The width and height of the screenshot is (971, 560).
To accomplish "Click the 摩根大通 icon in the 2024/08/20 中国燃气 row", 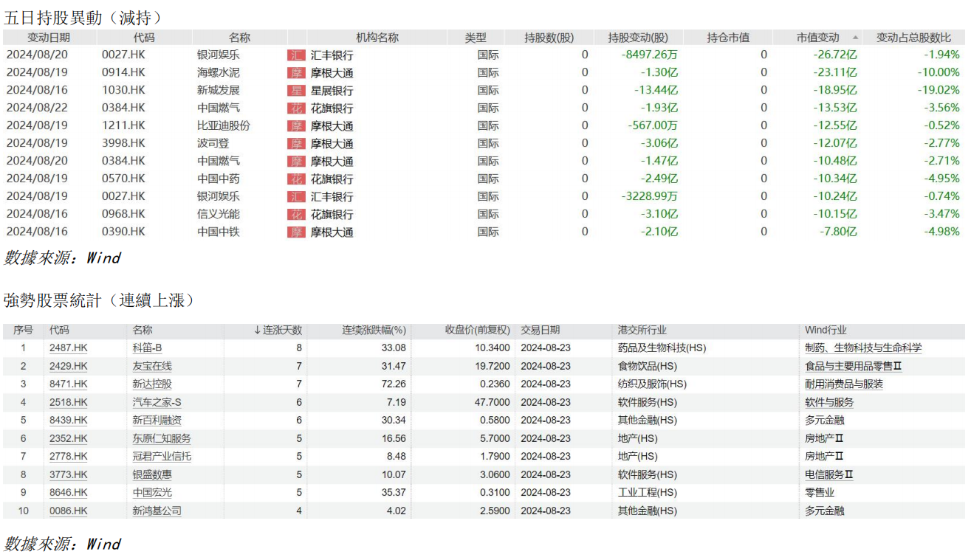I will 296,162.
